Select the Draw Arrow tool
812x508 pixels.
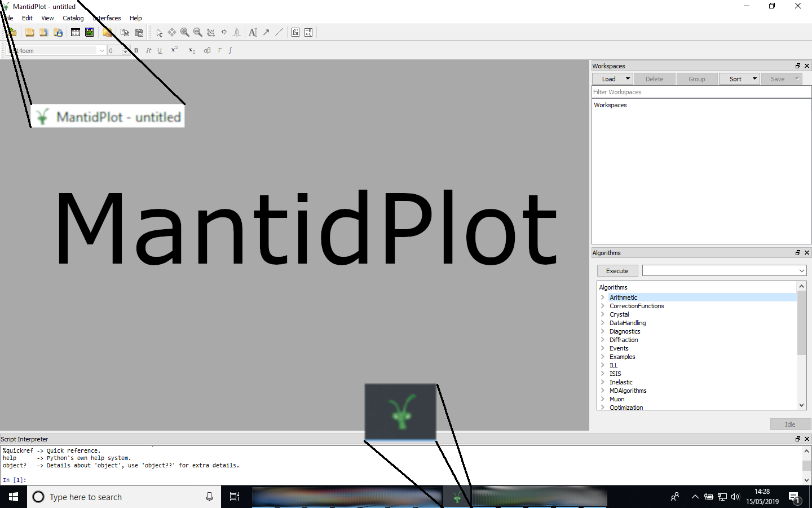[266, 33]
